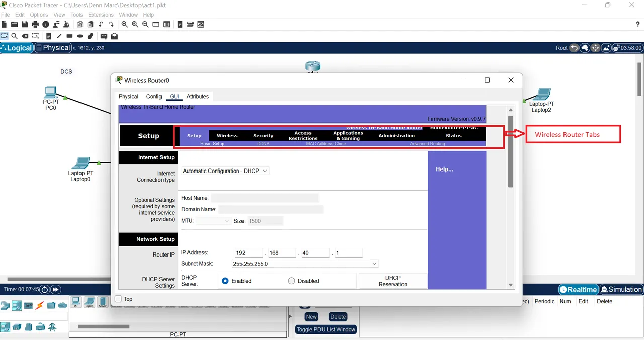Click the Undo arrow icon

[101, 24]
